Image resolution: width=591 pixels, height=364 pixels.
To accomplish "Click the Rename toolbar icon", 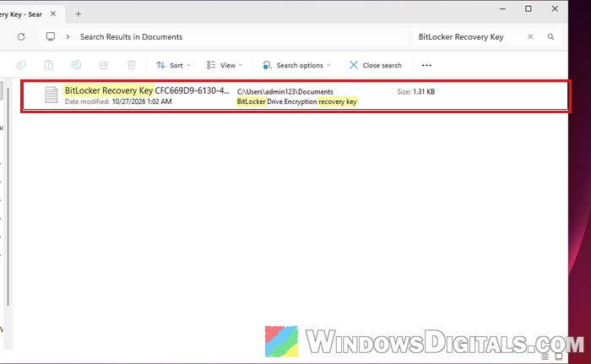I will (76, 65).
